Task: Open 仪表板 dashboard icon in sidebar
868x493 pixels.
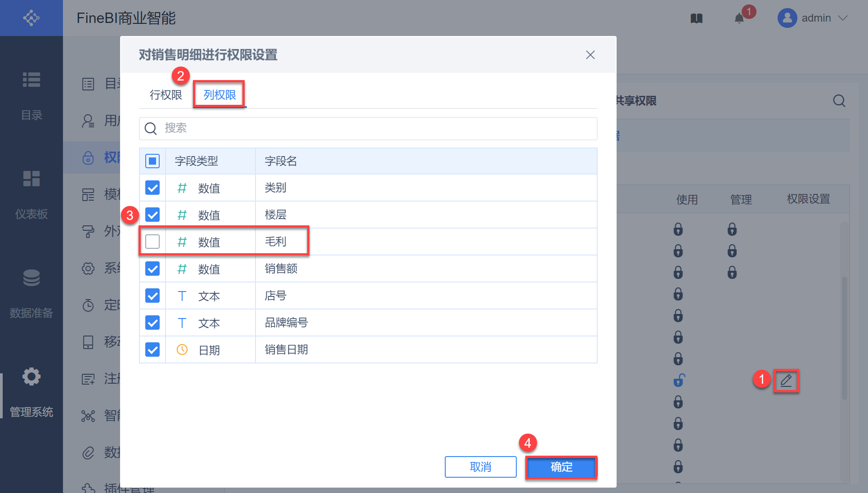Action: (31, 179)
